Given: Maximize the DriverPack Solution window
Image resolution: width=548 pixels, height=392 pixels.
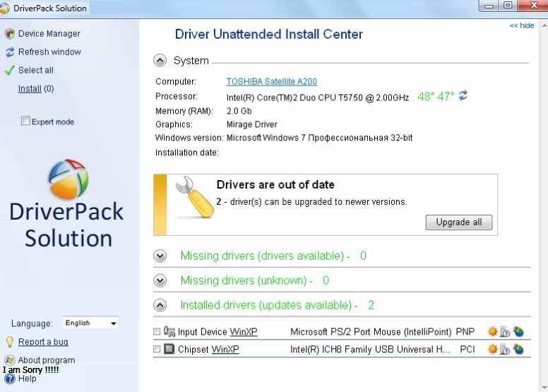Looking at the screenshot, I should click(x=508, y=5).
